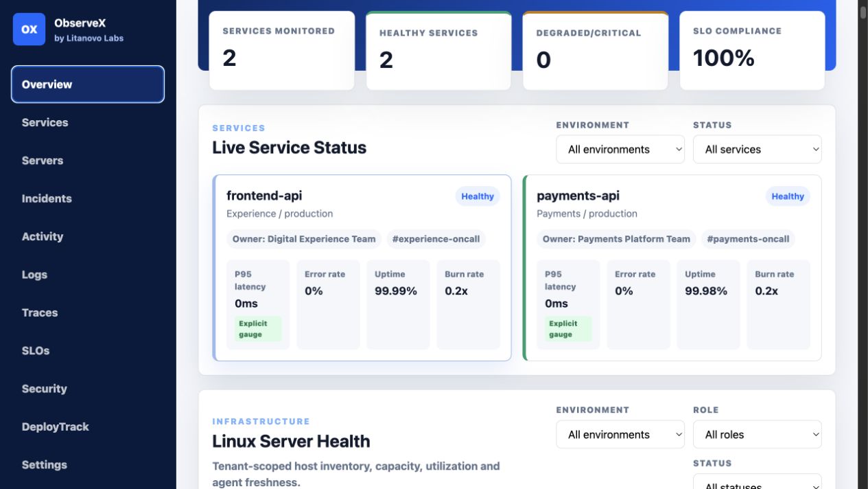This screenshot has width=868, height=489.
Task: Click the frontend-api P95 latency tile
Action: [258, 304]
